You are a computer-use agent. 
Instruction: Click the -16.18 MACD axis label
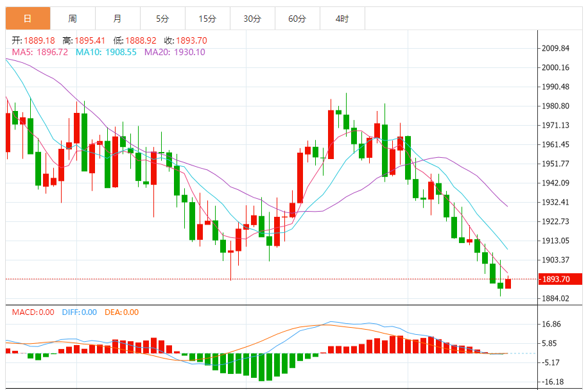point(553,382)
